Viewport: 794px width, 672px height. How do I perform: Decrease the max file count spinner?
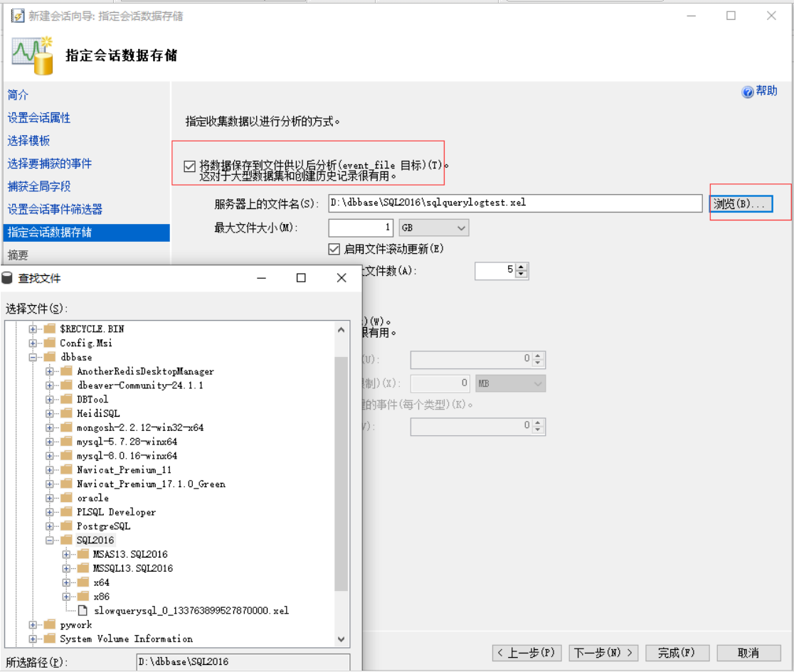click(x=522, y=274)
